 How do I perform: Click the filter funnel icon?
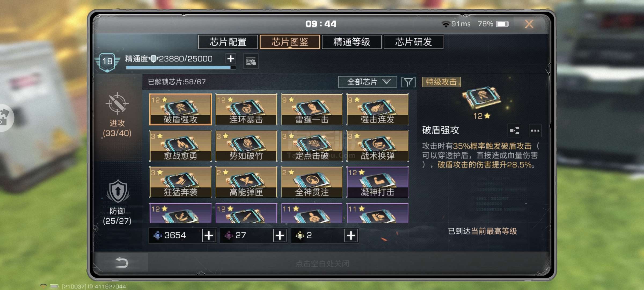(x=408, y=82)
